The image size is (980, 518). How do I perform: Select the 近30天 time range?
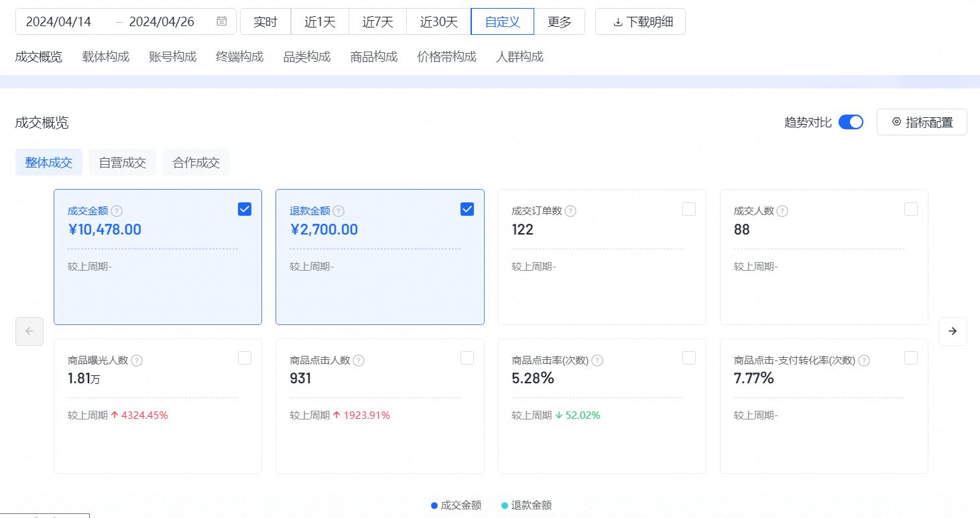coord(439,21)
